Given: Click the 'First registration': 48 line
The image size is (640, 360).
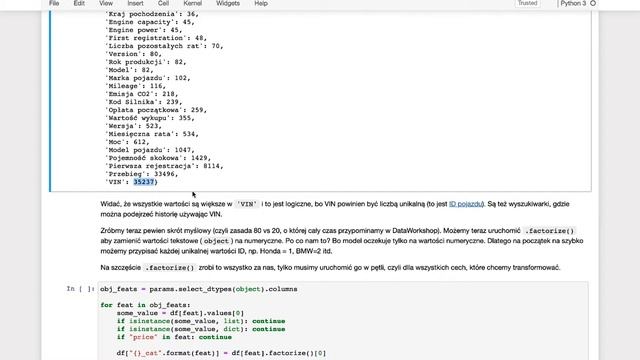Looking at the screenshot, I should (156, 38).
